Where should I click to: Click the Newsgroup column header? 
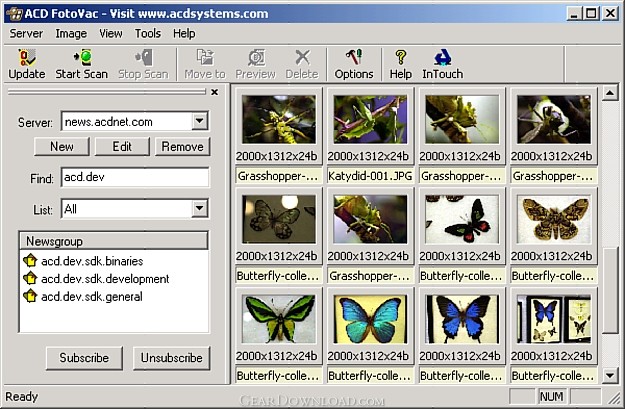pos(114,241)
